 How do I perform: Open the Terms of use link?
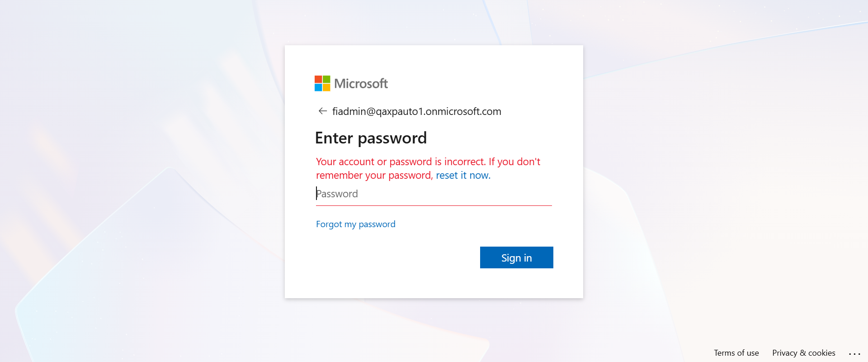click(736, 353)
